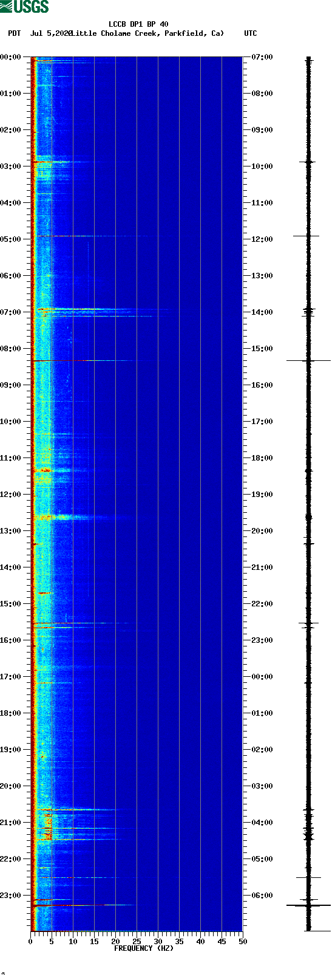Click the "Little Cholame Creek, Parkfield, Ca)" location text
Image resolution: width=335 pixels, height=980 pixels.
click(x=147, y=33)
